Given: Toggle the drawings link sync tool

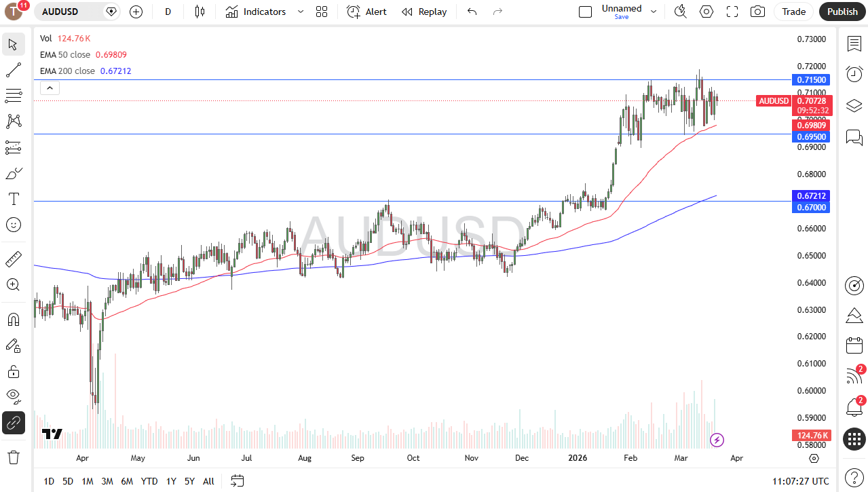Looking at the screenshot, I should [x=13, y=423].
